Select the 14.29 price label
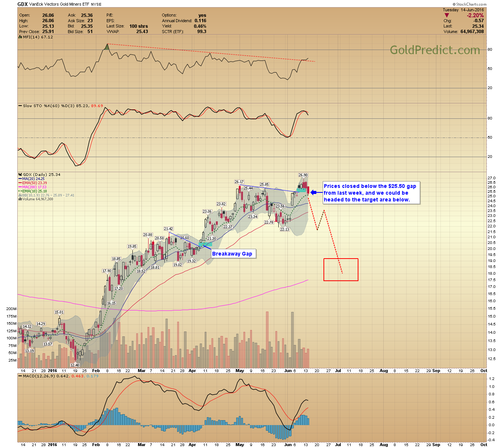Image resolution: width=504 pixels, height=448 pixels. click(41, 324)
